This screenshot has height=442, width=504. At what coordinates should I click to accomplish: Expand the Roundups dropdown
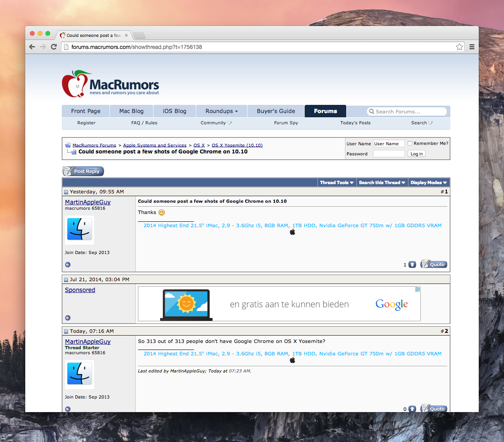pos(221,111)
